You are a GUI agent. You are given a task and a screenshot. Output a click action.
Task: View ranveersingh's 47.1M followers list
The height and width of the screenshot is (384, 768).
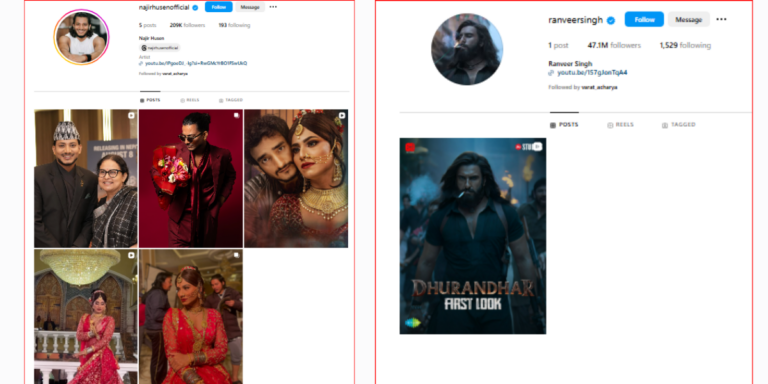tap(614, 45)
